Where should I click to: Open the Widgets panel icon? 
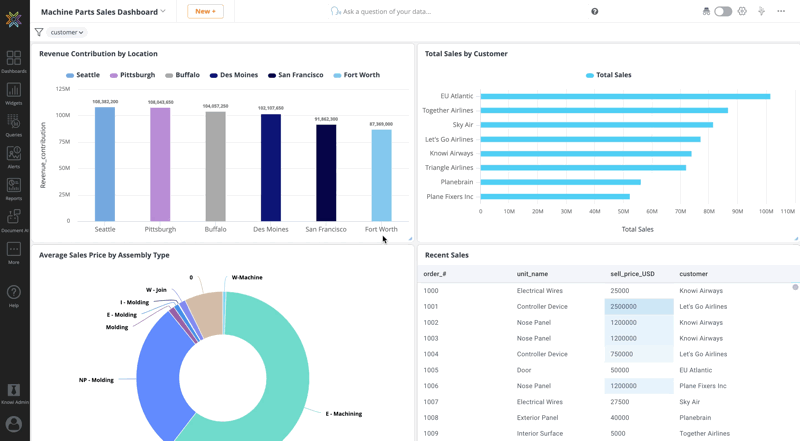(14, 92)
